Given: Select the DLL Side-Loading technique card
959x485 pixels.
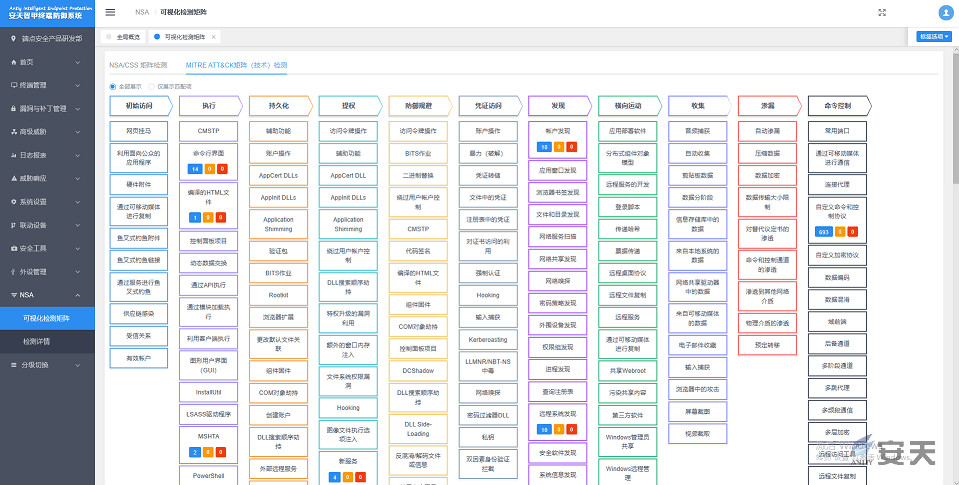Looking at the screenshot, I should [418, 429].
